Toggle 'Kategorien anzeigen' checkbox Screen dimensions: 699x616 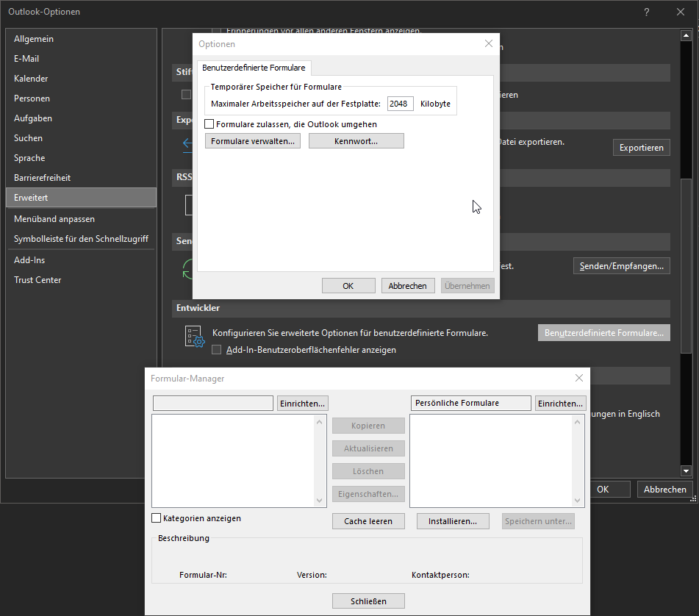pos(157,518)
